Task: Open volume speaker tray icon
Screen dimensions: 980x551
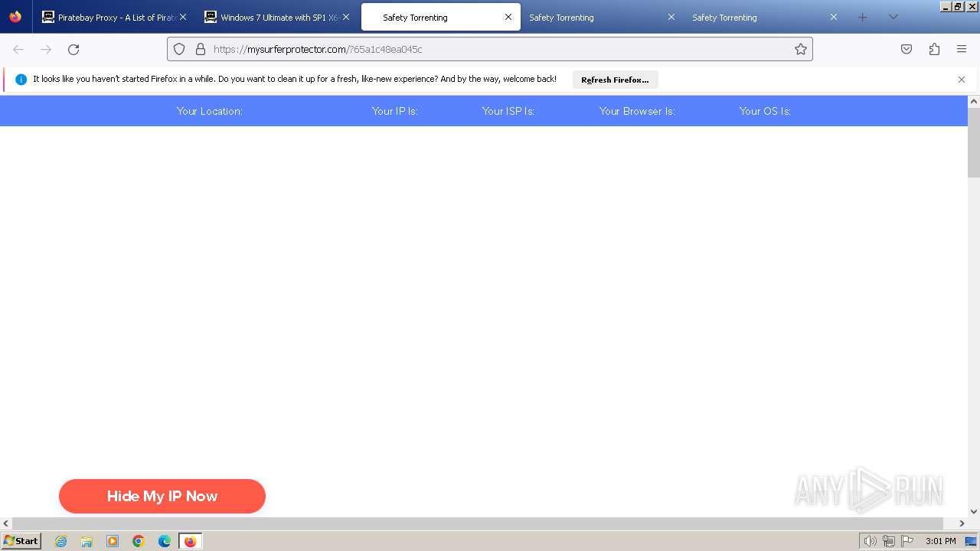Action: pos(870,541)
